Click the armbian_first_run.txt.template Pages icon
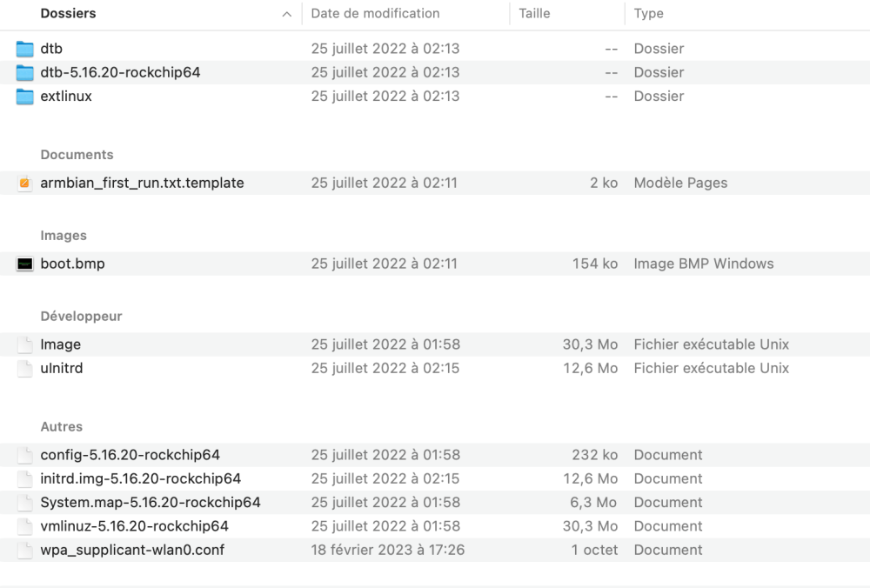This screenshot has width=870, height=588. 24,184
